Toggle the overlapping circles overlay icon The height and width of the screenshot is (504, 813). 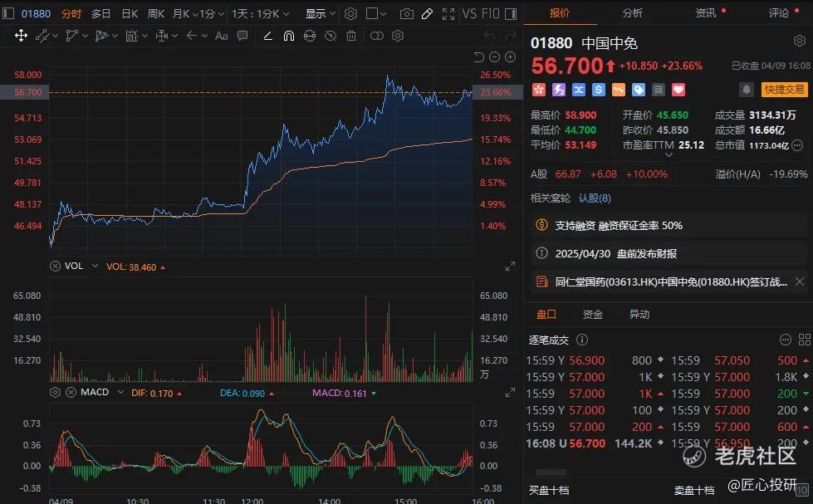click(377, 35)
